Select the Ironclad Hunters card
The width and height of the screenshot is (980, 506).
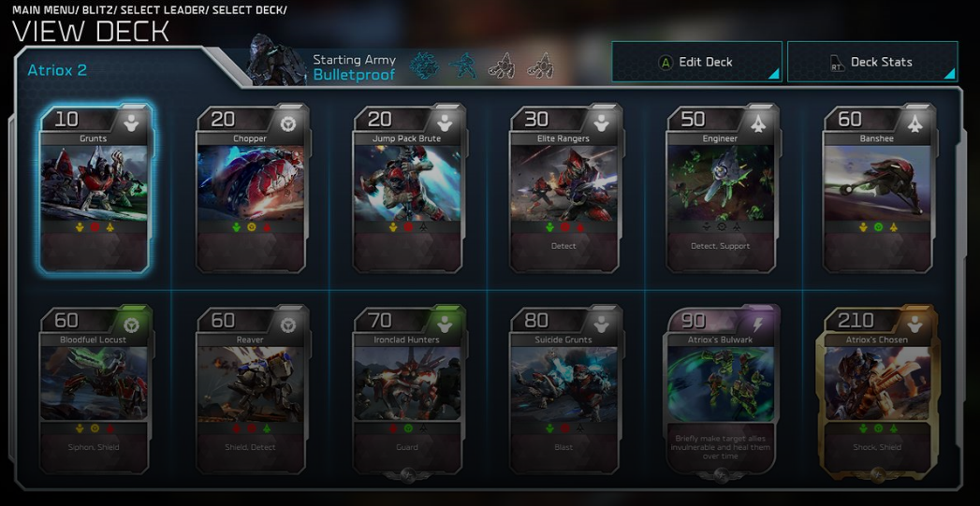click(409, 391)
